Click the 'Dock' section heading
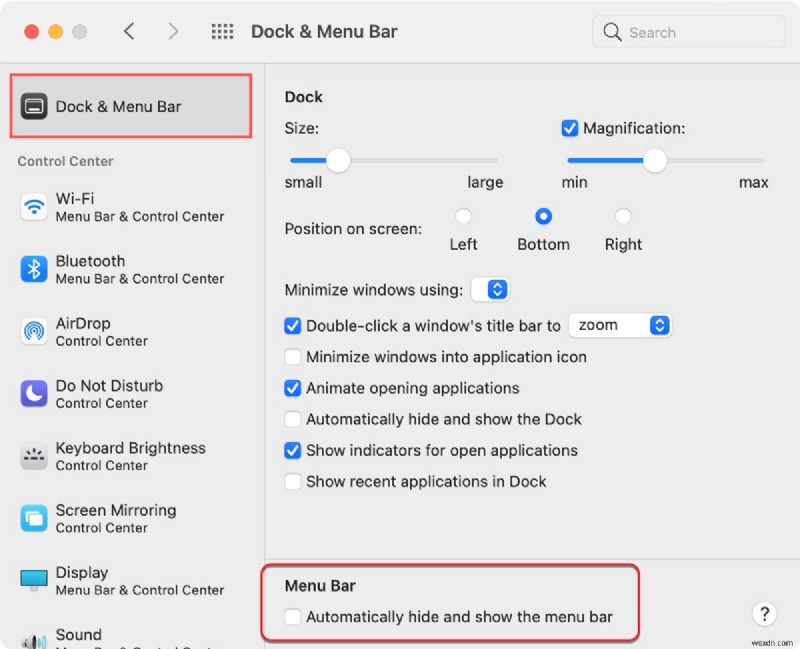The height and width of the screenshot is (649, 800). point(304,96)
